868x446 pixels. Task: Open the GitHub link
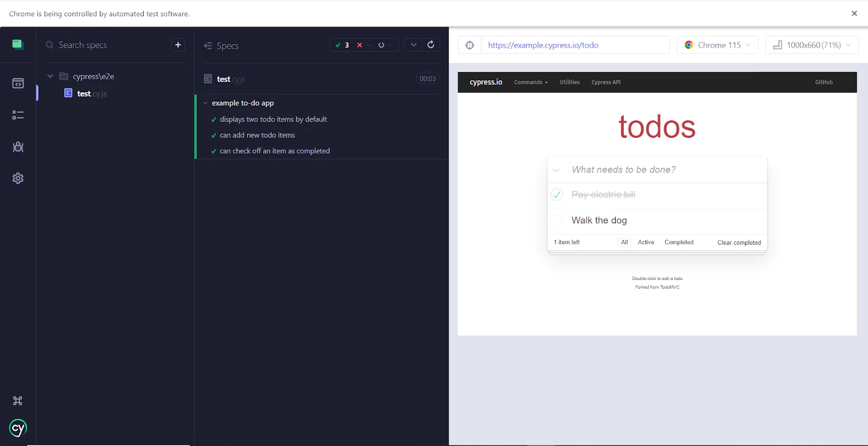click(824, 82)
